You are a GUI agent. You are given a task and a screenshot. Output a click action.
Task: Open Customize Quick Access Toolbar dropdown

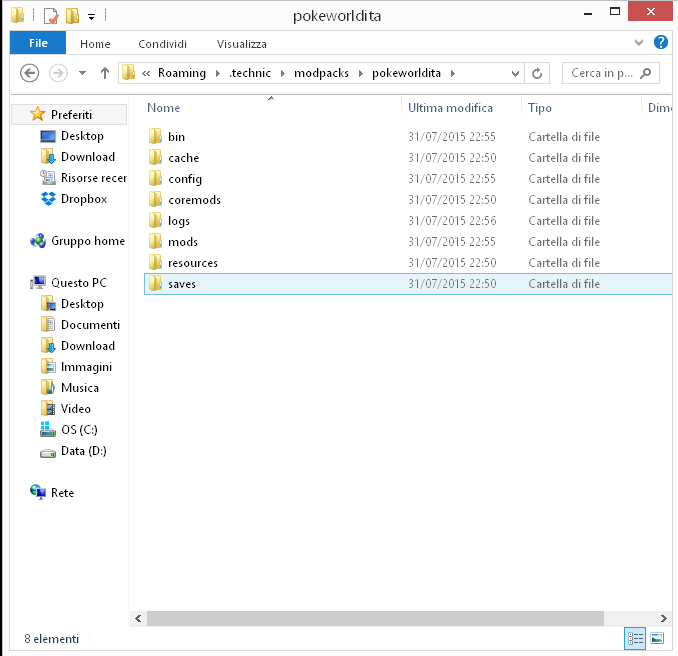(92, 17)
